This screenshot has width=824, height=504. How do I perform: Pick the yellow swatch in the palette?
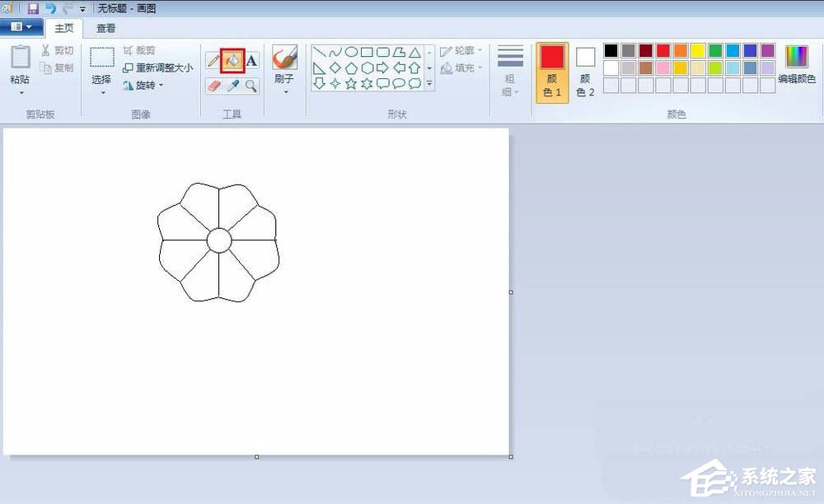[x=698, y=51]
